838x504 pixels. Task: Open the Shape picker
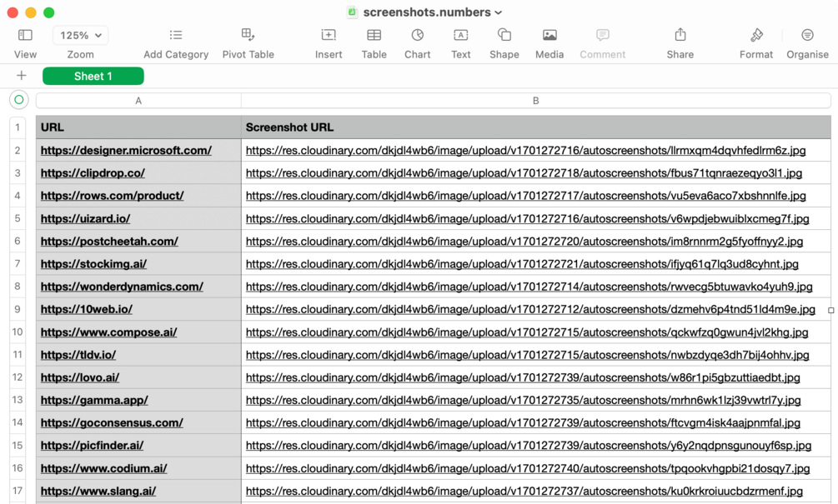504,35
